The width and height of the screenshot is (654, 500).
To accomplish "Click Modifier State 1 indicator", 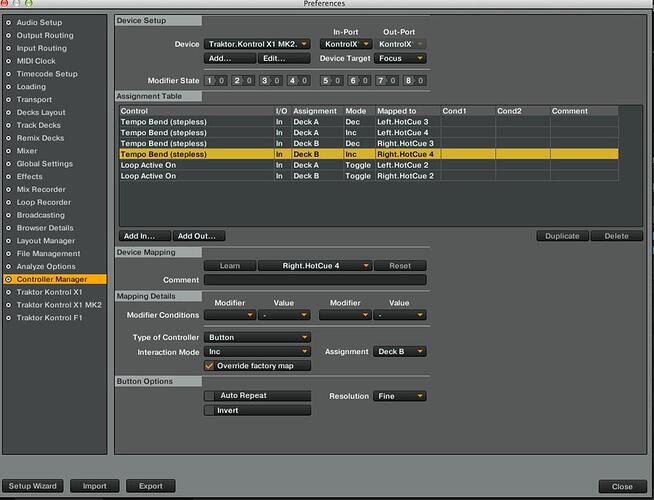I will coord(216,80).
